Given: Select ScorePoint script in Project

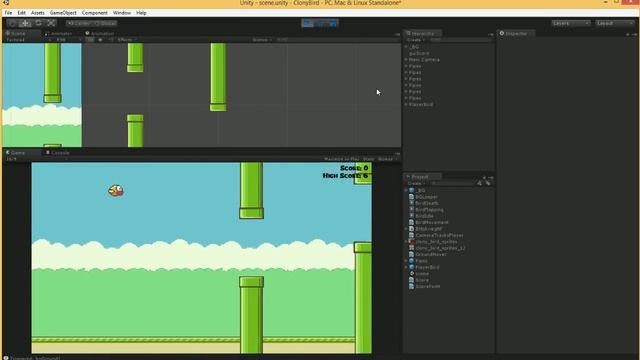Looking at the screenshot, I should tap(428, 287).
